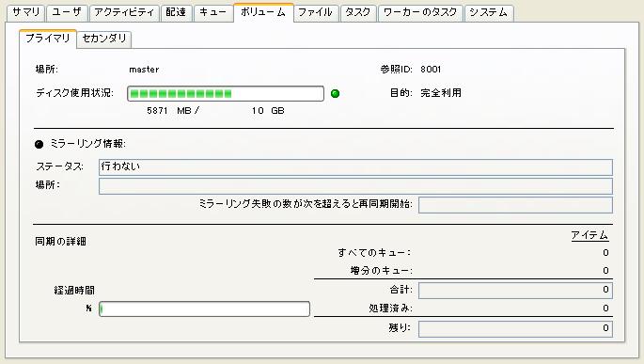Click the resync failure threshold field
644x364 pixels.
point(515,205)
